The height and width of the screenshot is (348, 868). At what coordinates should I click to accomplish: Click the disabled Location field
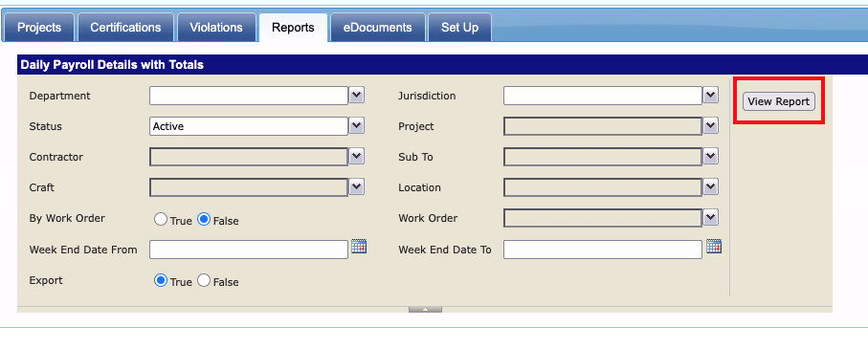coord(603,187)
